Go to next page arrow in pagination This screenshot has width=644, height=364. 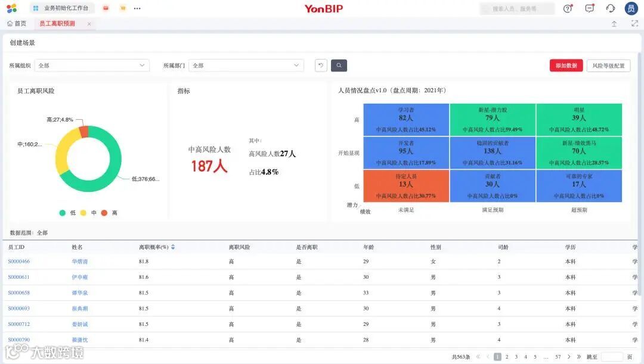[x=569, y=357]
